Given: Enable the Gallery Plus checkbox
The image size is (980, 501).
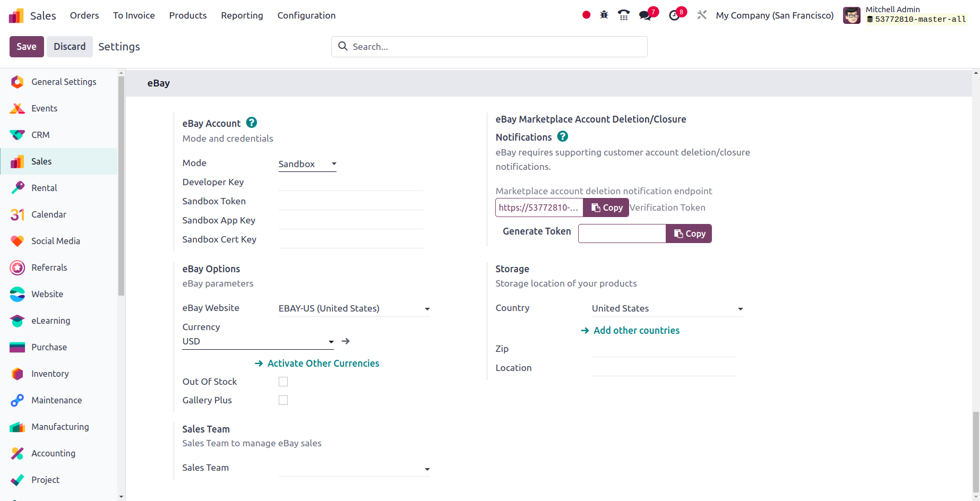Looking at the screenshot, I should 283,400.
